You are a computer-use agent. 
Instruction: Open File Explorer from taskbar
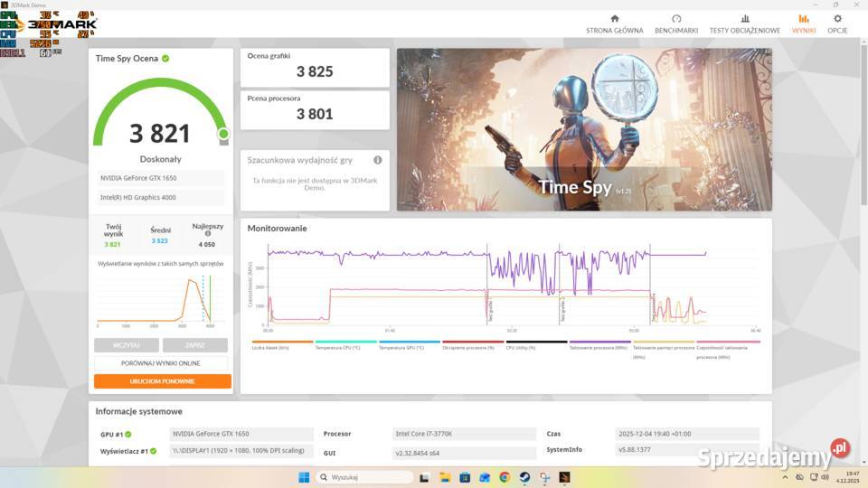point(445,477)
